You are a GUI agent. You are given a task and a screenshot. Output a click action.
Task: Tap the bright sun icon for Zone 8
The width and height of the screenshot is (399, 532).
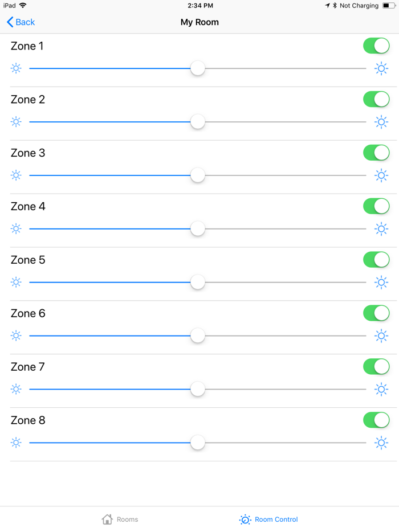tap(381, 443)
